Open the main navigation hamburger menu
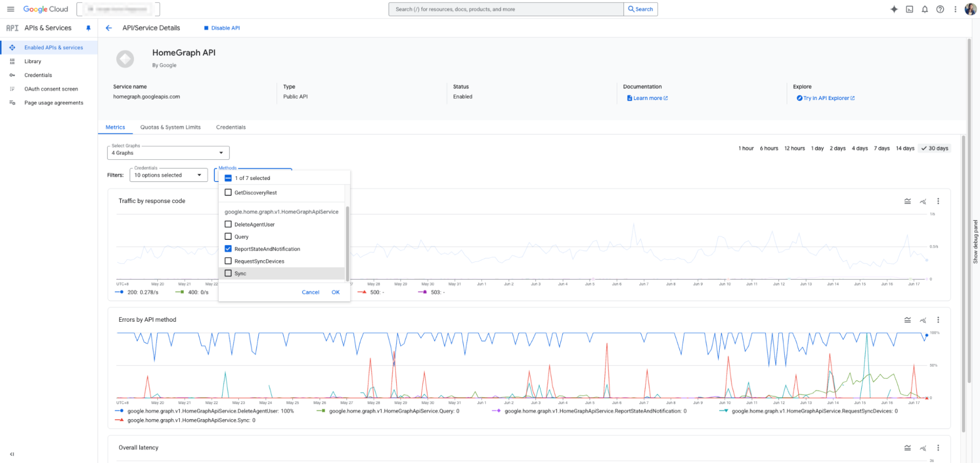The height and width of the screenshot is (463, 980). [10, 9]
